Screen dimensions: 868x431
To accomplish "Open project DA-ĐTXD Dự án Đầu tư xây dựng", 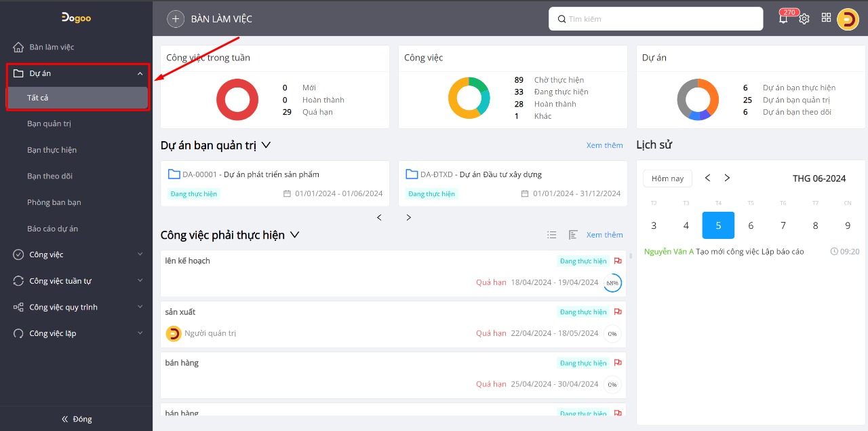I will (x=513, y=183).
